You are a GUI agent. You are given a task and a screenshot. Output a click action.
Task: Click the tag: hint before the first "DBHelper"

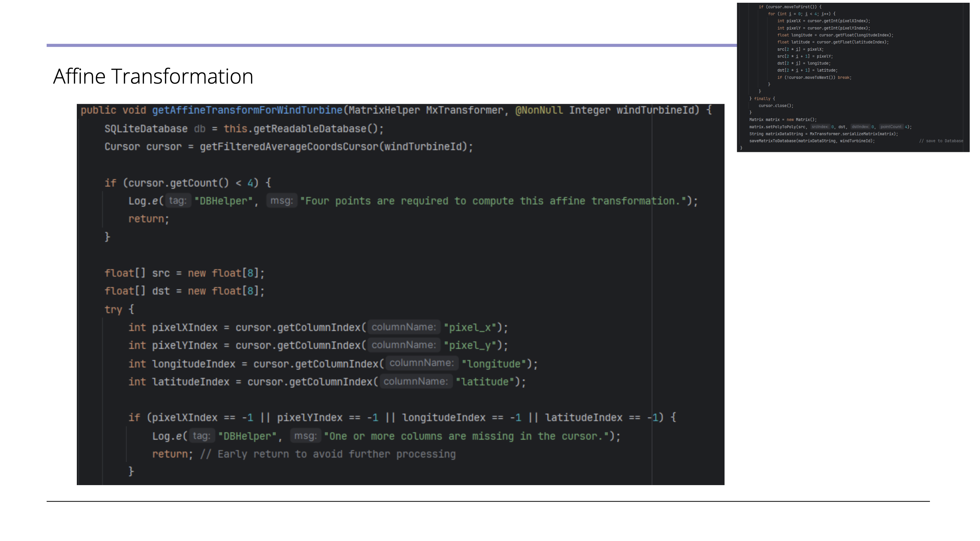178,201
